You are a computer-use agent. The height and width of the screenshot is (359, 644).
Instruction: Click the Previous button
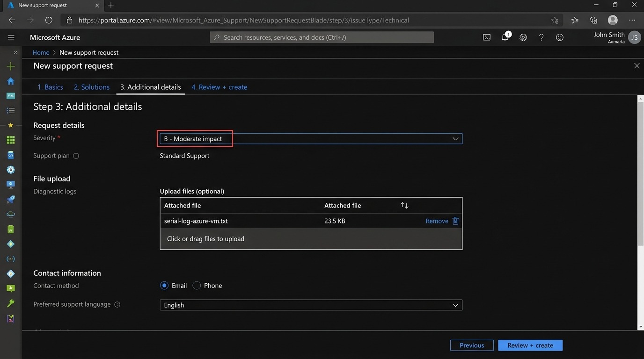click(x=472, y=345)
